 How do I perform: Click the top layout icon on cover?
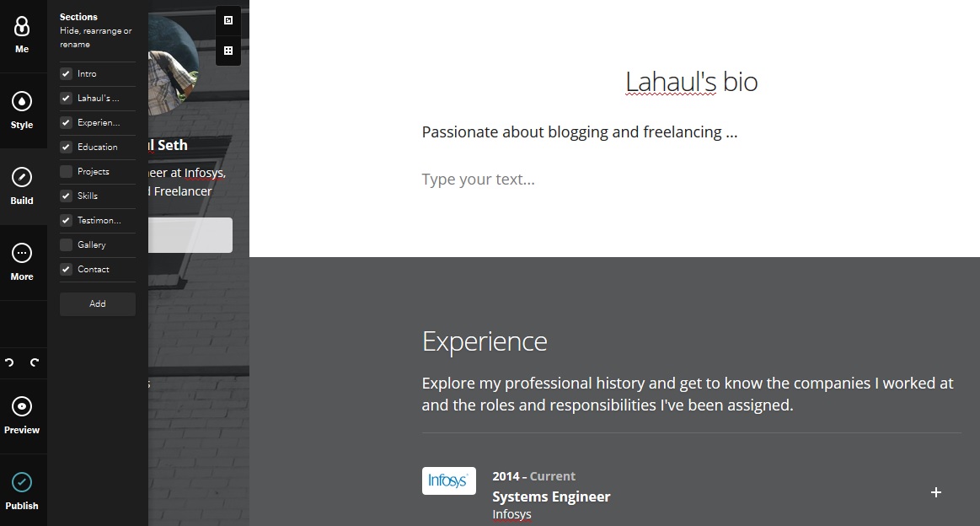pos(228,21)
